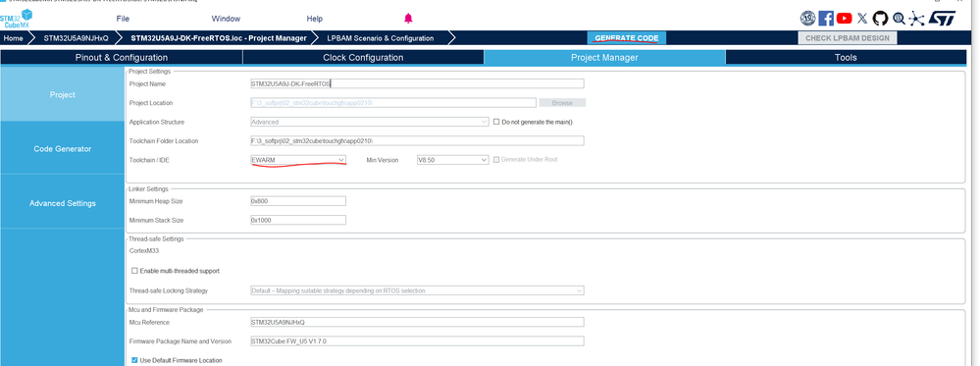The width and height of the screenshot is (980, 366).
Task: Click the magnifier globe search icon
Action: (x=899, y=18)
